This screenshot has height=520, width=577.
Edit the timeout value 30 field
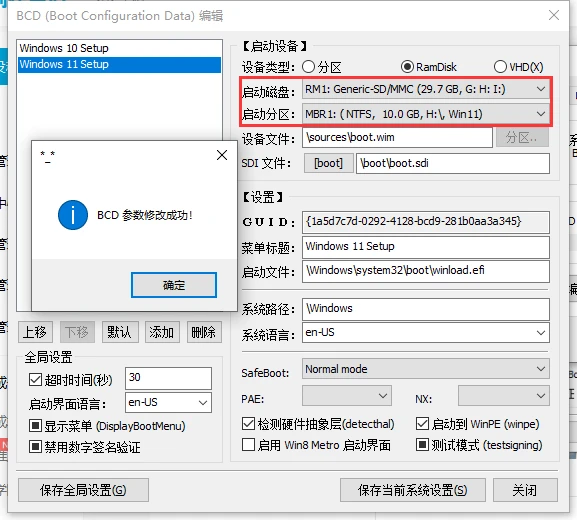point(169,378)
